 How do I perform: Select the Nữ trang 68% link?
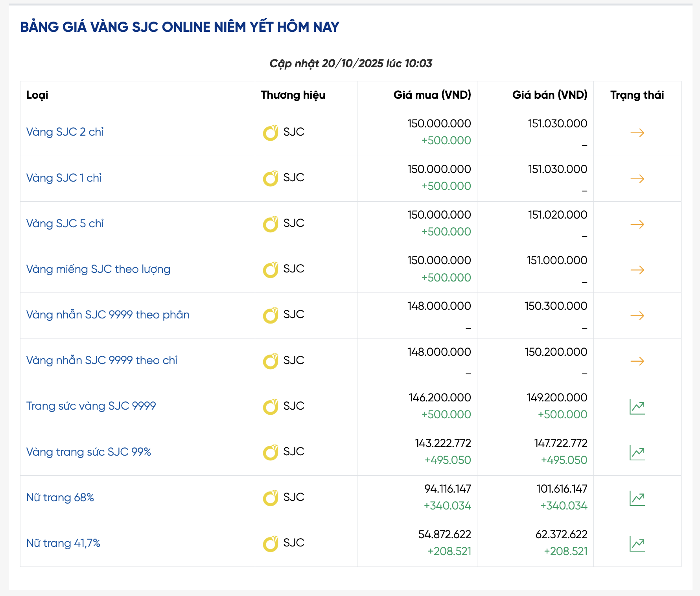pyautogui.click(x=60, y=498)
